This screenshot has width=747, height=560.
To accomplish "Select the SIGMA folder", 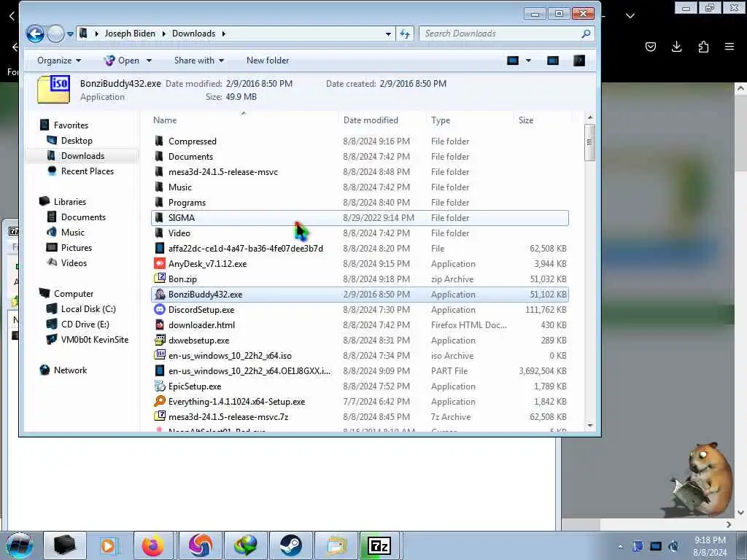I will (x=360, y=217).
